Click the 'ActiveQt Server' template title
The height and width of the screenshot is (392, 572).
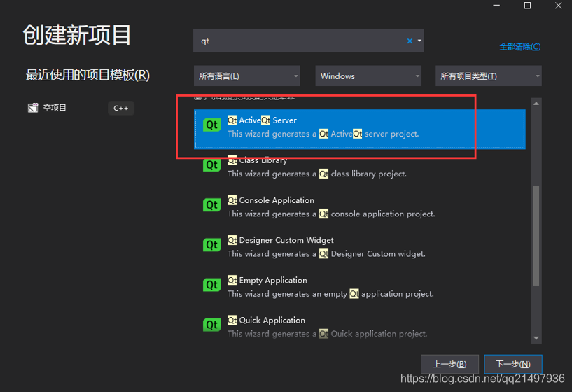[x=267, y=120]
